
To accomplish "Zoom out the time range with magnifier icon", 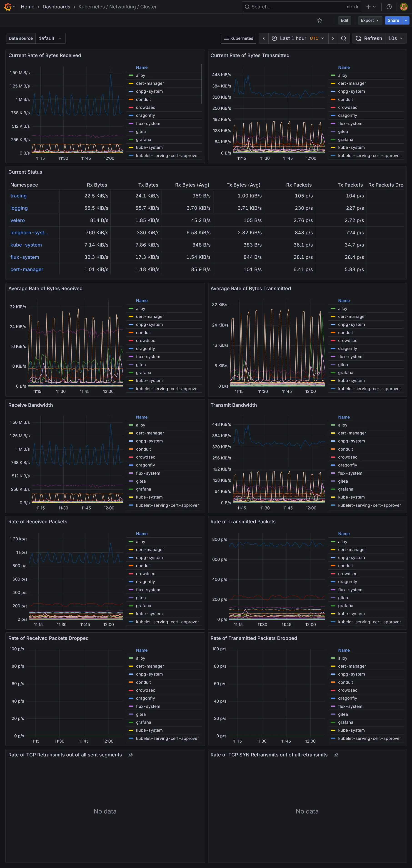I will [343, 38].
